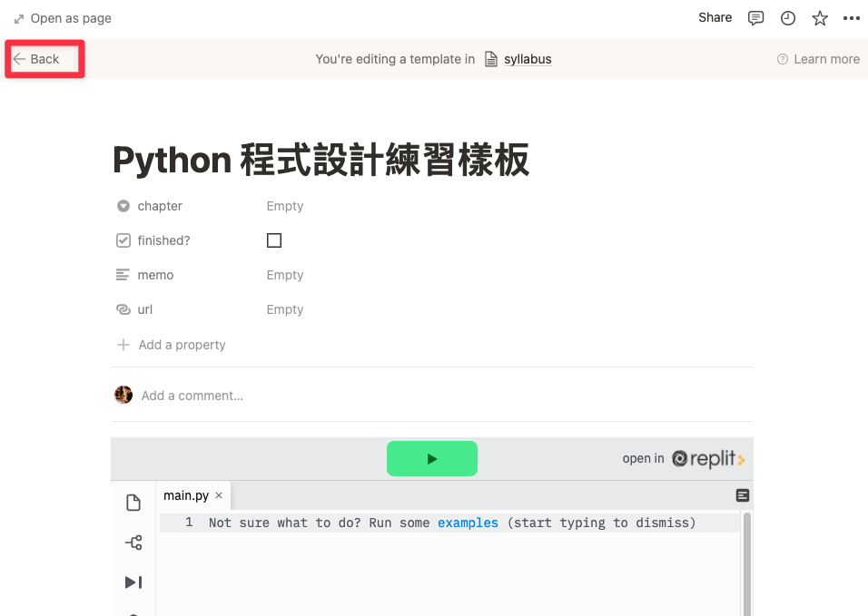Open page history clock icon

(788, 18)
